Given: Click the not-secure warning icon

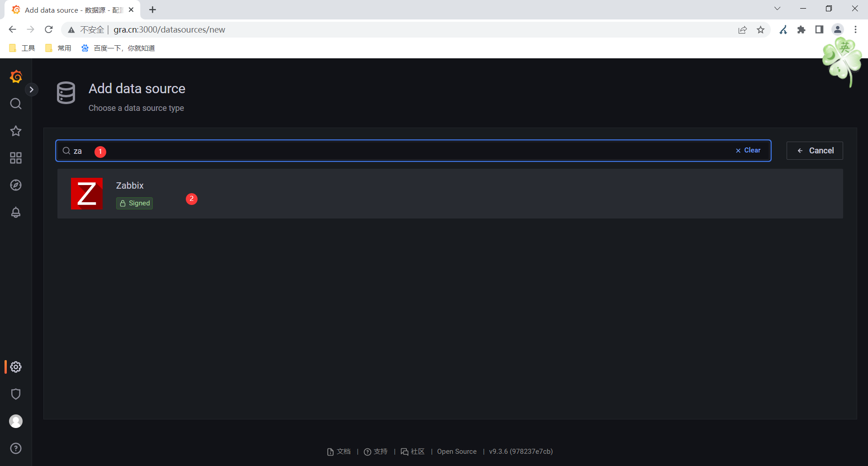Looking at the screenshot, I should (x=71, y=30).
